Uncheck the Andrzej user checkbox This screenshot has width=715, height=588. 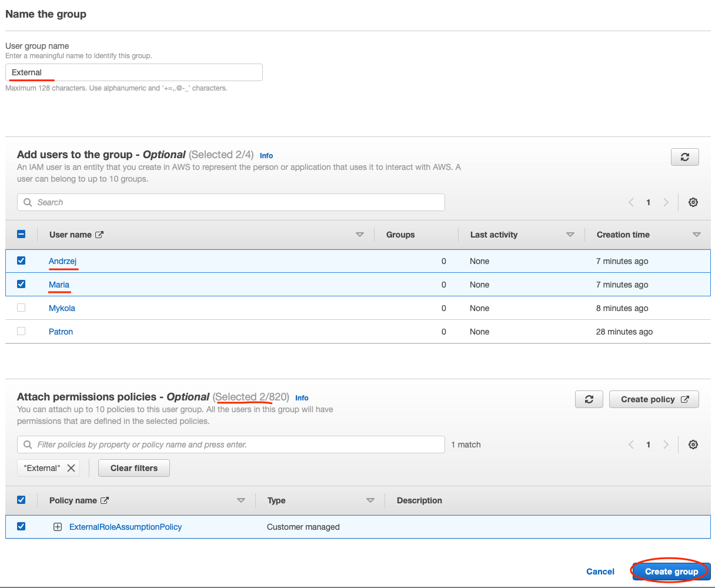click(x=21, y=260)
